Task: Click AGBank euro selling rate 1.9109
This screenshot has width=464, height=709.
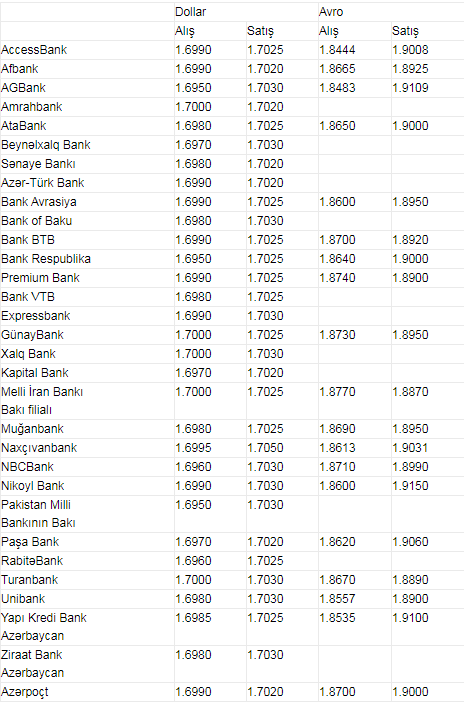Action: click(410, 88)
